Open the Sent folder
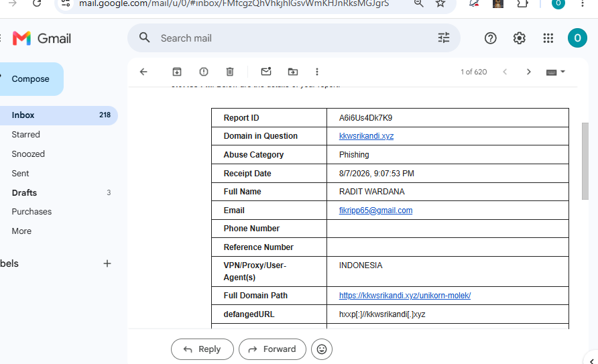This screenshot has height=364, width=598. [x=20, y=174]
